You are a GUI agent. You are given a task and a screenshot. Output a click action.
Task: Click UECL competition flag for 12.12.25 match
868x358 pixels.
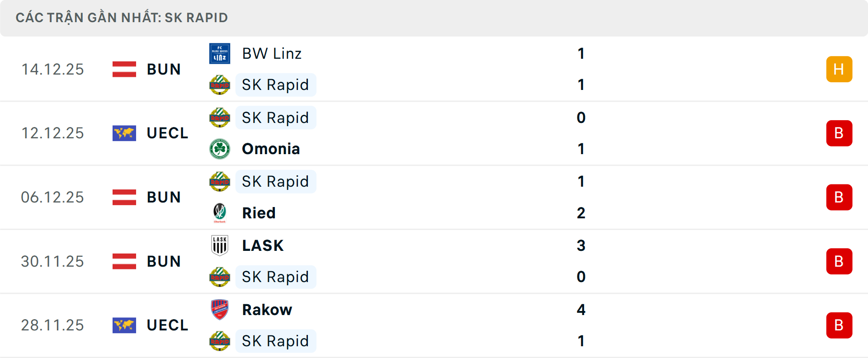[124, 133]
